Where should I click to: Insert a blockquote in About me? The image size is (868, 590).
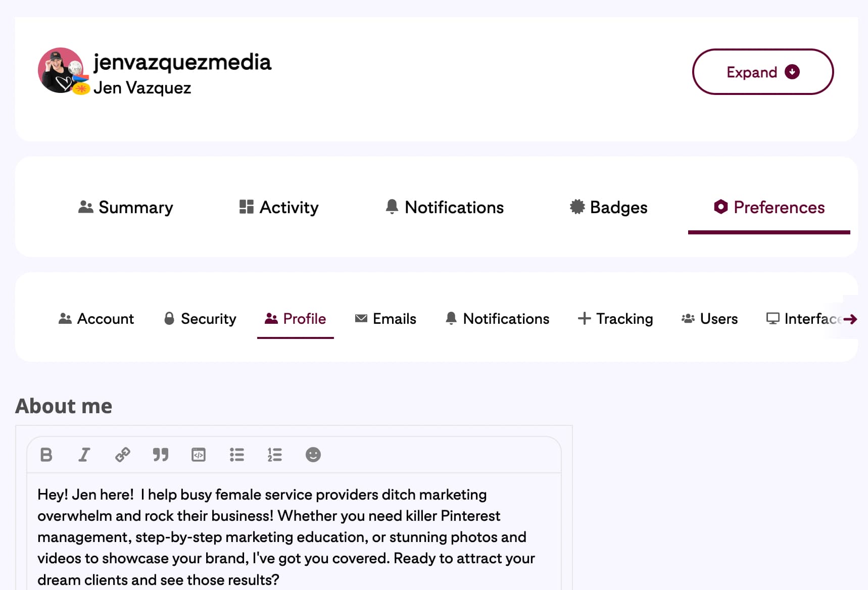pyautogui.click(x=161, y=455)
